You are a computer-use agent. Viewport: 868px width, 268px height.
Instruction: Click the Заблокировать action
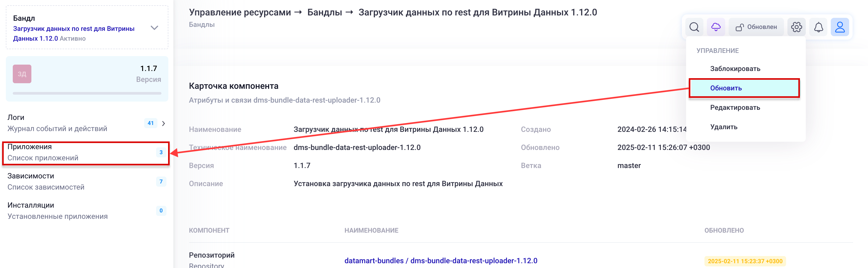tap(735, 69)
